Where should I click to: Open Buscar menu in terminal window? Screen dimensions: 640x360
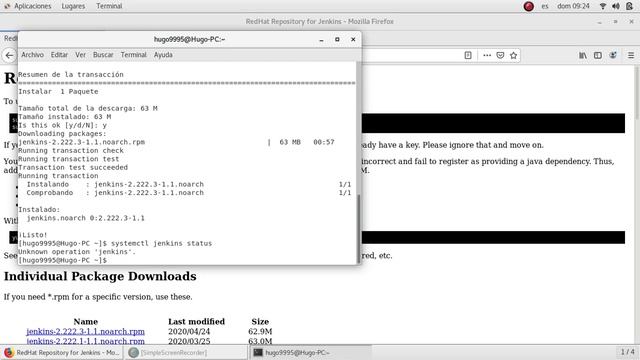pyautogui.click(x=103, y=55)
